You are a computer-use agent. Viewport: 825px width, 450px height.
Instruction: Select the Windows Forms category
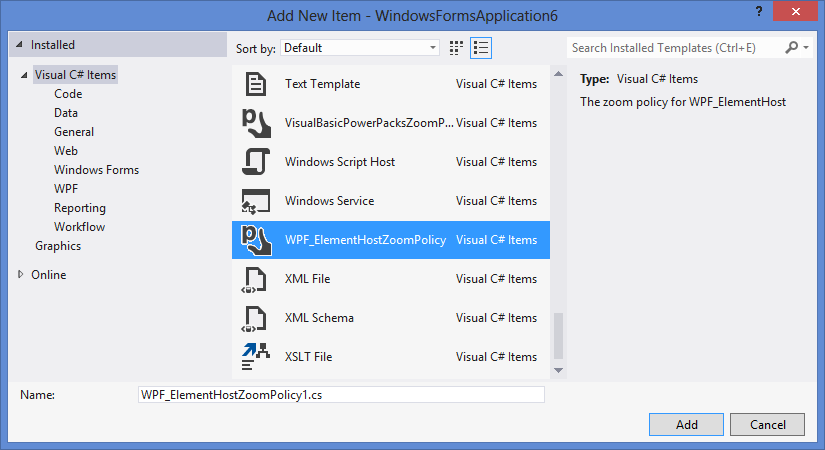(x=96, y=170)
